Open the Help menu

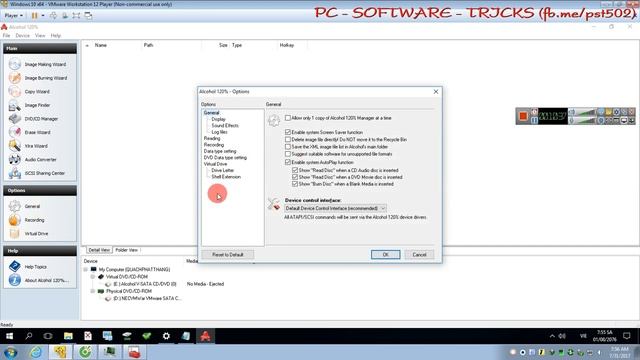[56, 36]
